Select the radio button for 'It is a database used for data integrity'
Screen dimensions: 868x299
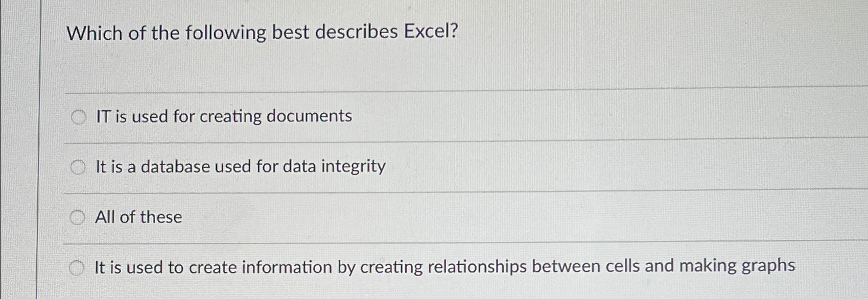tap(78, 166)
